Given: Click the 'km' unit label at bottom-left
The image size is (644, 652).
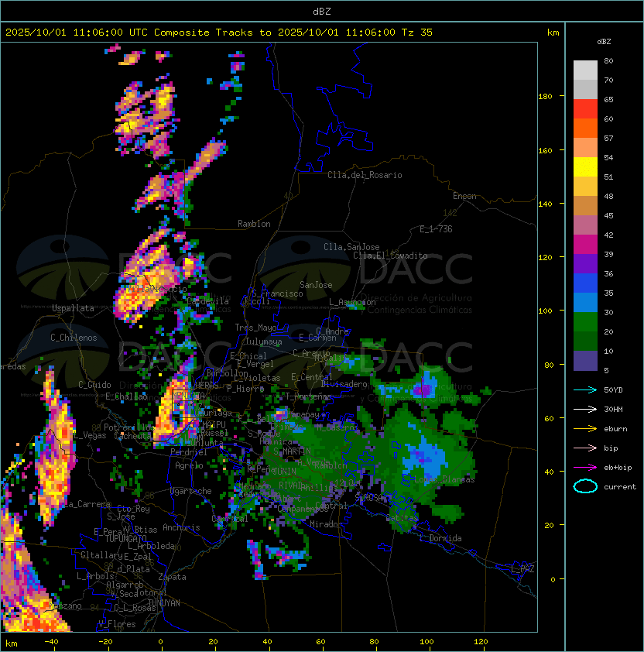Looking at the screenshot, I should tap(12, 643).
